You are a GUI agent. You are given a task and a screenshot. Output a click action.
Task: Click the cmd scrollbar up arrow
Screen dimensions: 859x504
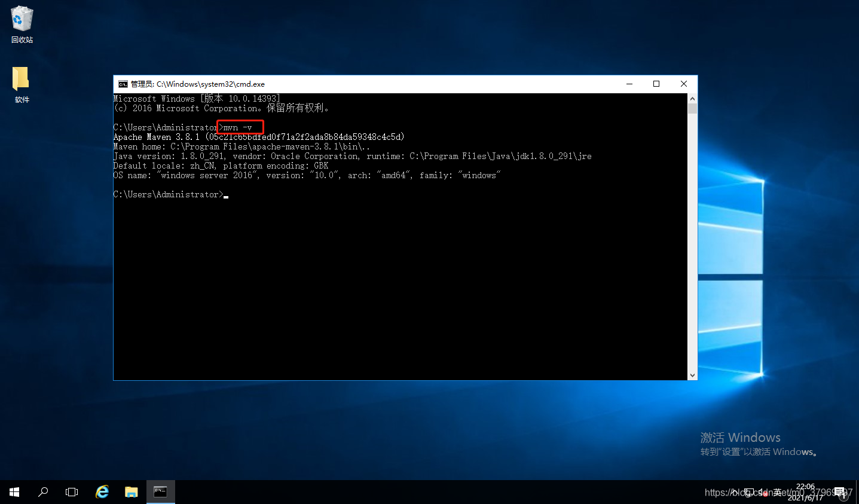click(x=692, y=99)
